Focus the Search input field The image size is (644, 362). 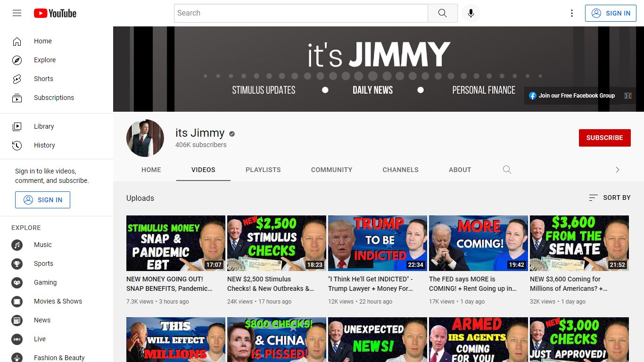click(x=301, y=13)
